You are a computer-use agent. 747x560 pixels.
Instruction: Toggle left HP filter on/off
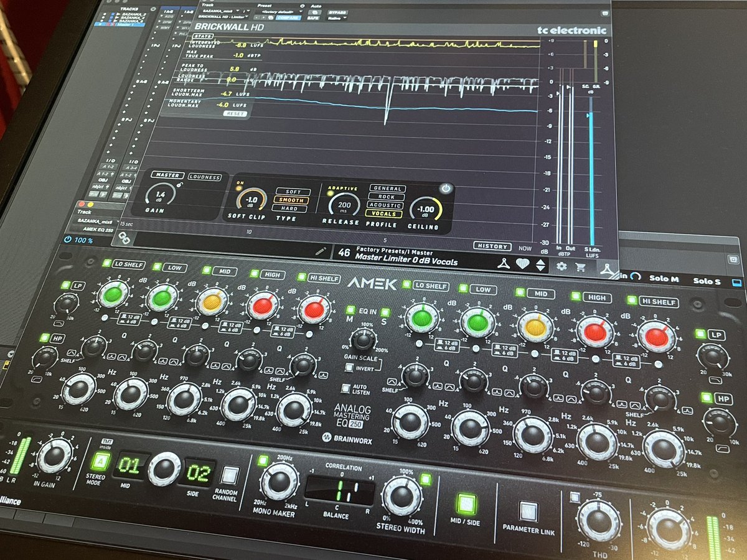click(x=45, y=338)
